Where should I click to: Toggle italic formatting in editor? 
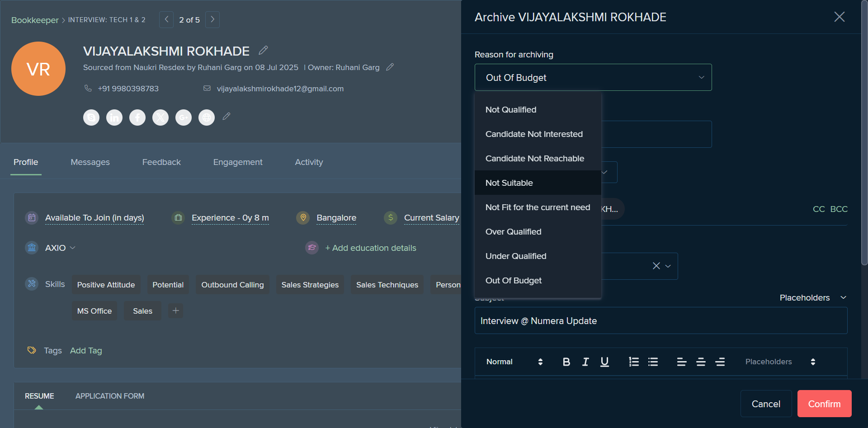(x=585, y=362)
